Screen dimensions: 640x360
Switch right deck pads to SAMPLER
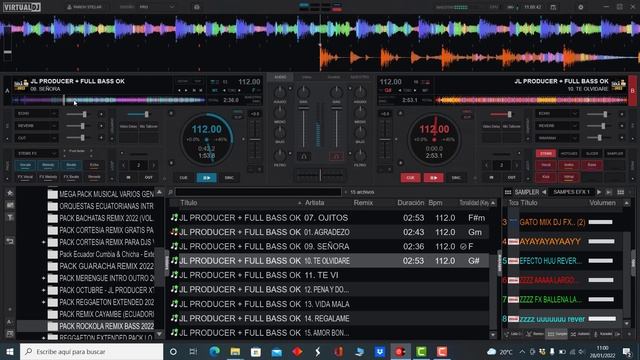pyautogui.click(x=615, y=153)
